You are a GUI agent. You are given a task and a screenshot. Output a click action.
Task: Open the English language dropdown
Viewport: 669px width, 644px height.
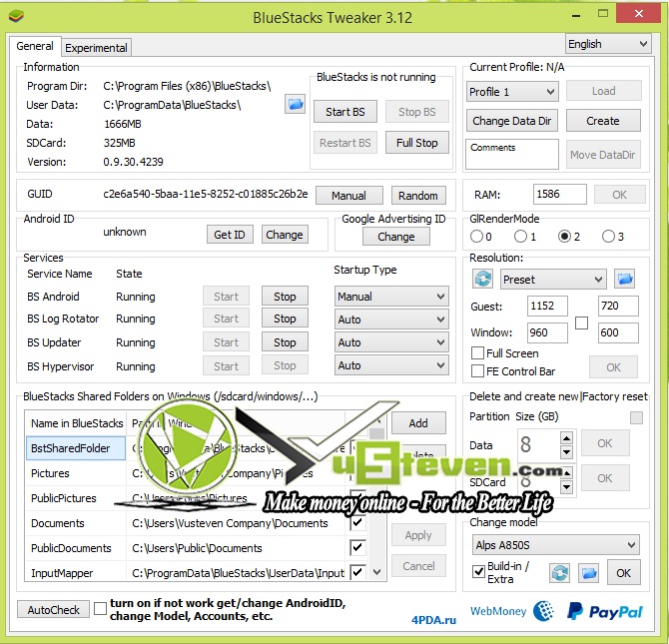coord(608,44)
